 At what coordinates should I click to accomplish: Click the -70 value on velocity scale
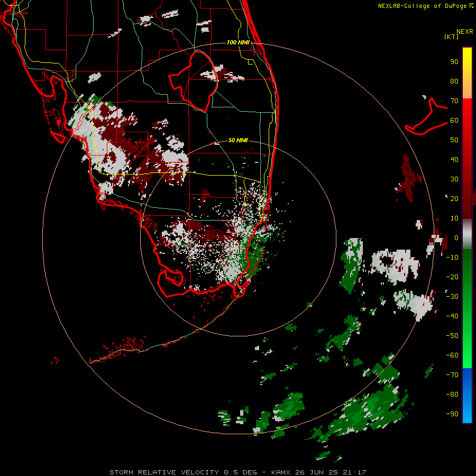tap(452, 375)
